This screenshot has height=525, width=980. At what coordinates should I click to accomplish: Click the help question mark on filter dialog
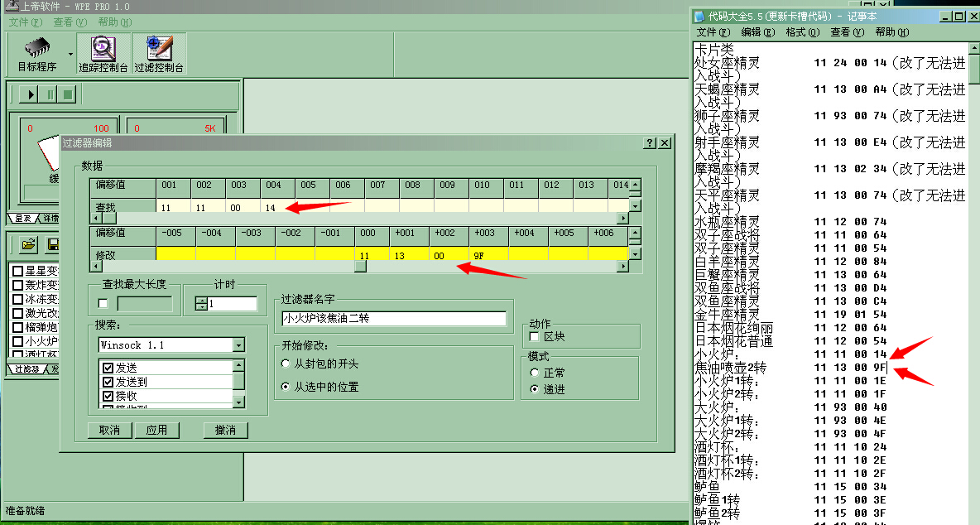651,143
